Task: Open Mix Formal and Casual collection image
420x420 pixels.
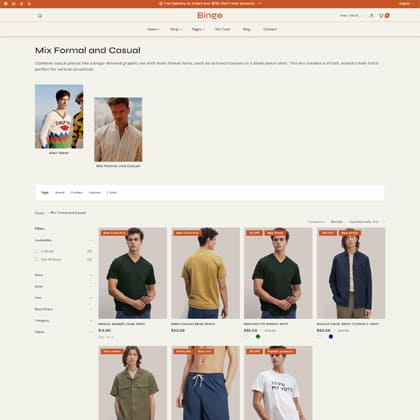Action: click(118, 129)
